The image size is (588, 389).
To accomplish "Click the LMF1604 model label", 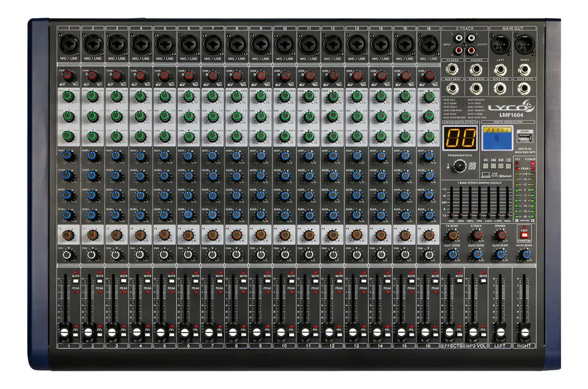I will coord(511,115).
